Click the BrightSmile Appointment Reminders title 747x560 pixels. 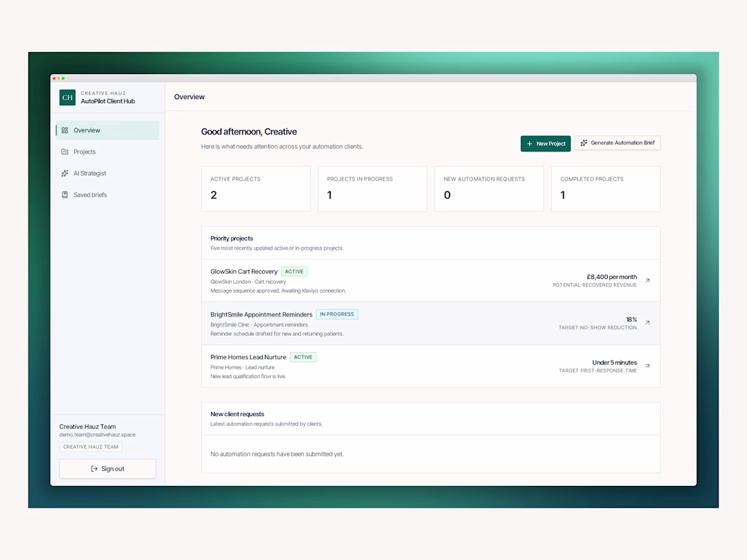click(x=261, y=314)
